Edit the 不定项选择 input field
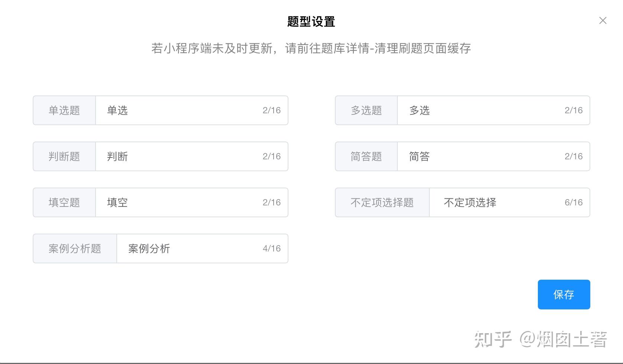The width and height of the screenshot is (623, 364). click(x=494, y=202)
